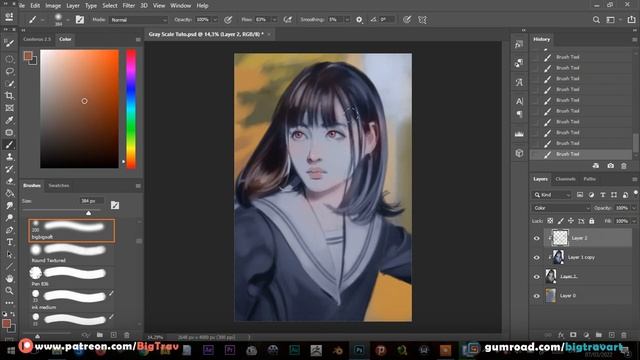Viewport: 640px width, 360px height.
Task: Open the search icon in options bar
Action: [596, 20]
